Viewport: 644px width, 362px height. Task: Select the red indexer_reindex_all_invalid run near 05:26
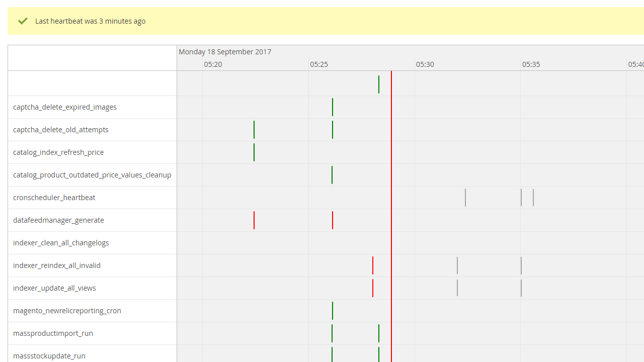coord(373,265)
